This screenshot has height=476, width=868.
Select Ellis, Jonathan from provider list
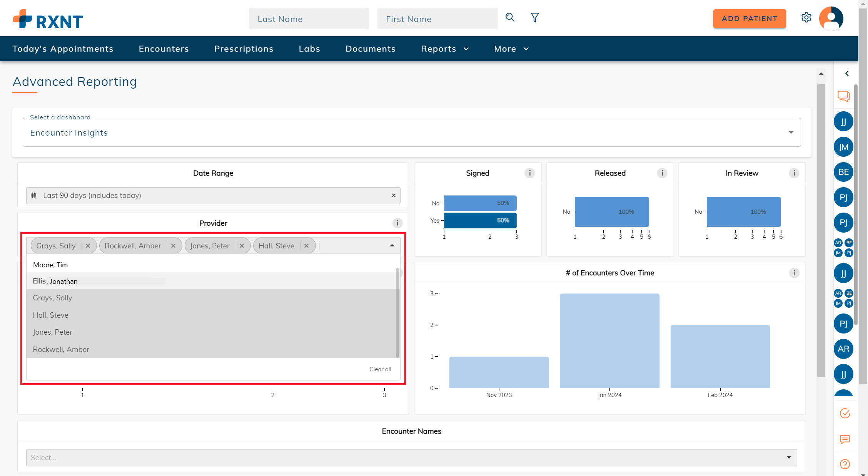[211, 281]
